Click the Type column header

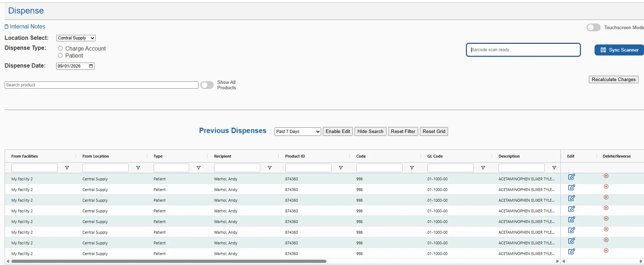(158, 156)
